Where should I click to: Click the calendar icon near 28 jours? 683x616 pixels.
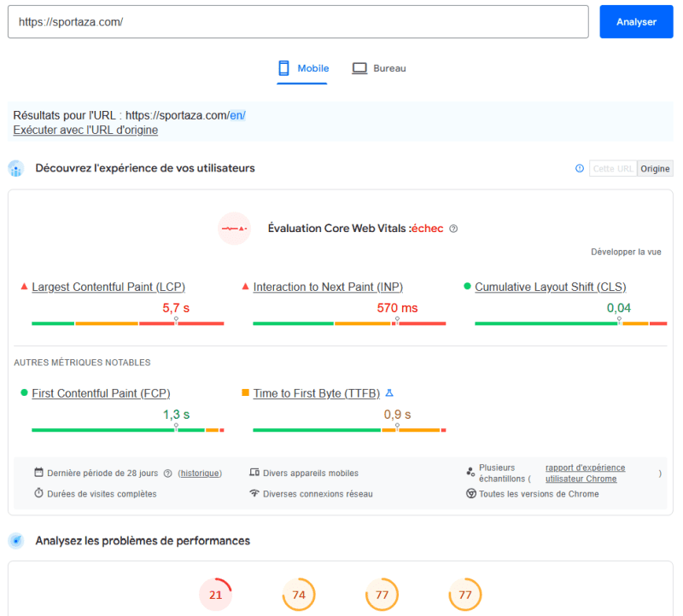pos(38,473)
